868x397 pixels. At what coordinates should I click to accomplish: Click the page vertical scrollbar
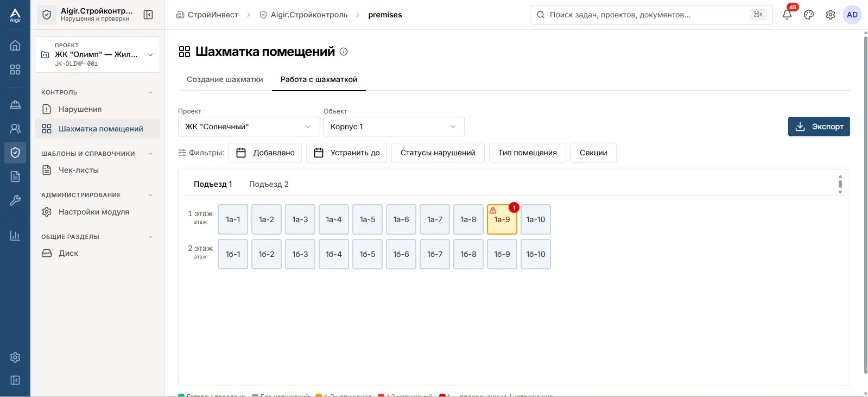pyautogui.click(x=865, y=204)
